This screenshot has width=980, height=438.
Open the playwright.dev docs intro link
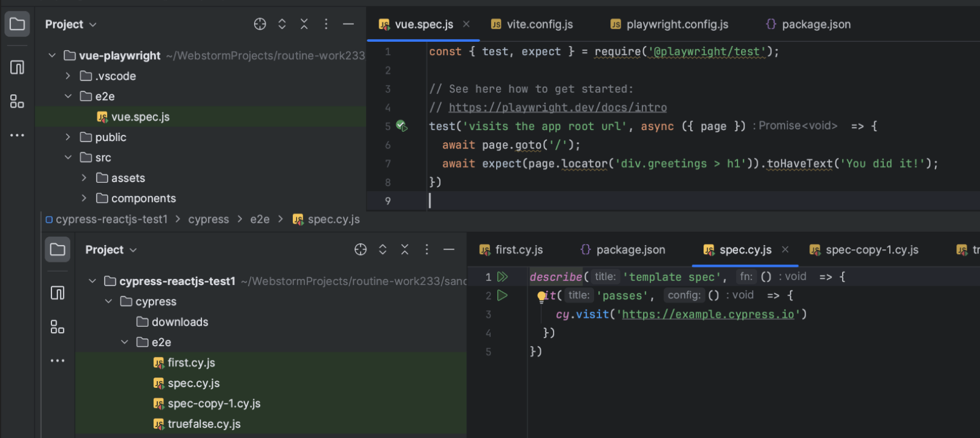pyautogui.click(x=557, y=108)
